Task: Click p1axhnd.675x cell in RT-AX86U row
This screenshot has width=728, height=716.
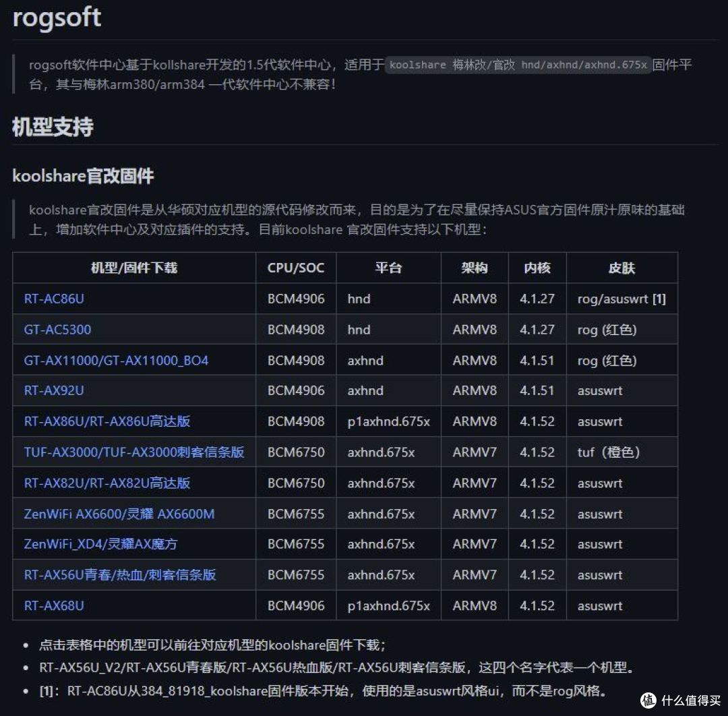Action: click(x=389, y=421)
